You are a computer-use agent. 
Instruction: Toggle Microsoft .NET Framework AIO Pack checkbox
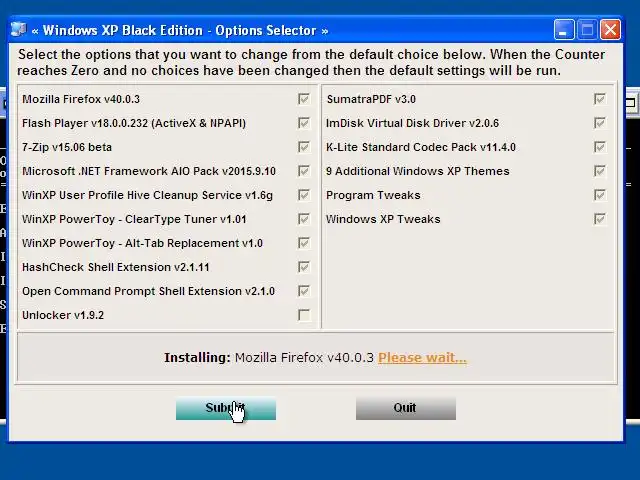(x=304, y=171)
